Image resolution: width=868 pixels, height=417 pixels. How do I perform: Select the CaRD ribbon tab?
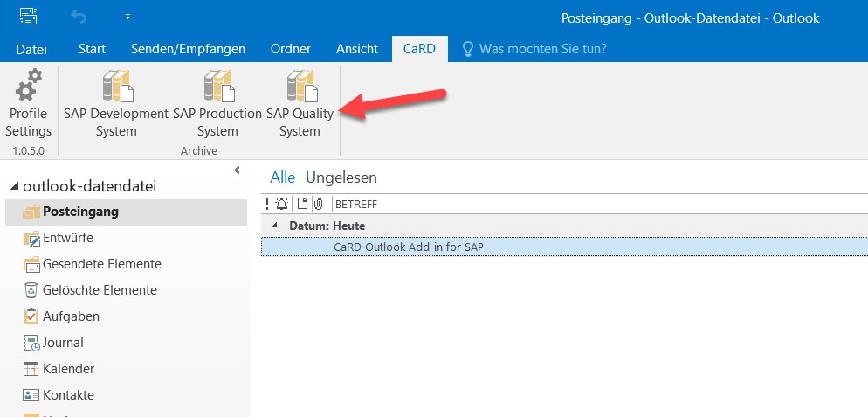419,49
